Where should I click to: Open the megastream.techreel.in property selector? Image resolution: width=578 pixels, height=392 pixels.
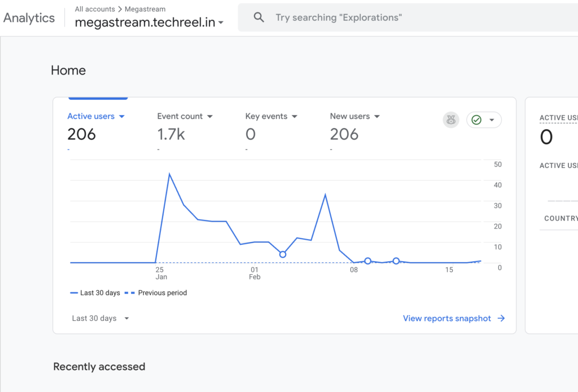click(x=149, y=23)
